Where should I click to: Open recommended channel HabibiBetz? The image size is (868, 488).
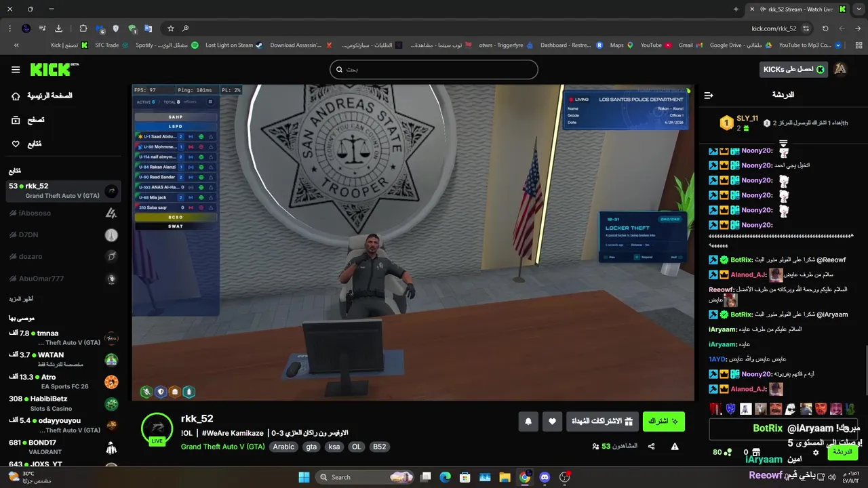click(64, 403)
